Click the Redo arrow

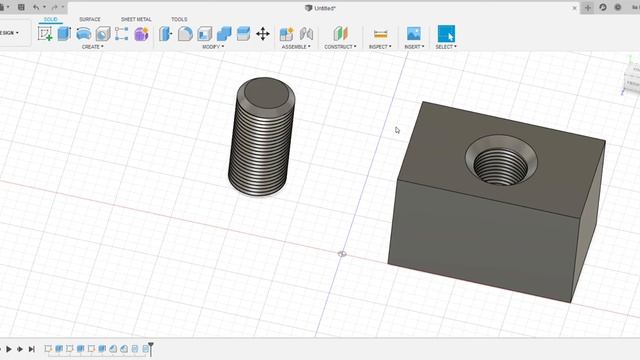coord(54,7)
